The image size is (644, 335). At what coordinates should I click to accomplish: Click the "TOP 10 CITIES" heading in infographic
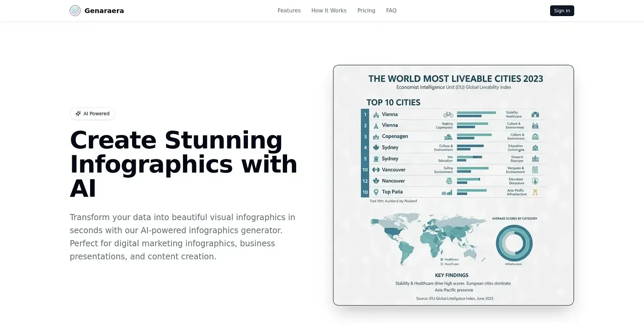393,102
